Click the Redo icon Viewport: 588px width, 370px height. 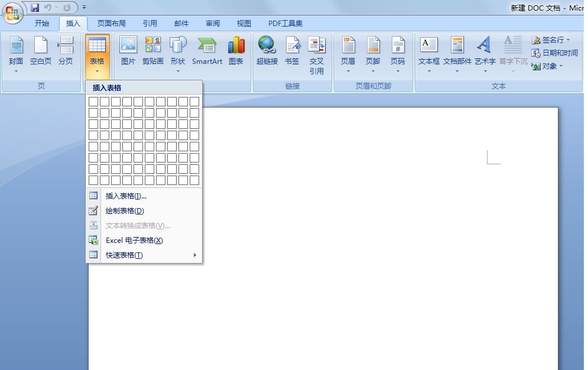point(67,7)
